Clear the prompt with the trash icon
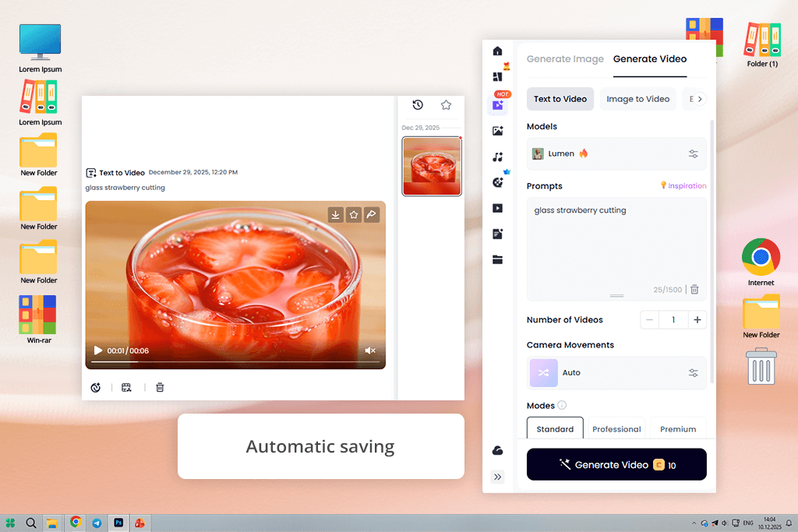Screen dimensions: 798x532 point(694,290)
